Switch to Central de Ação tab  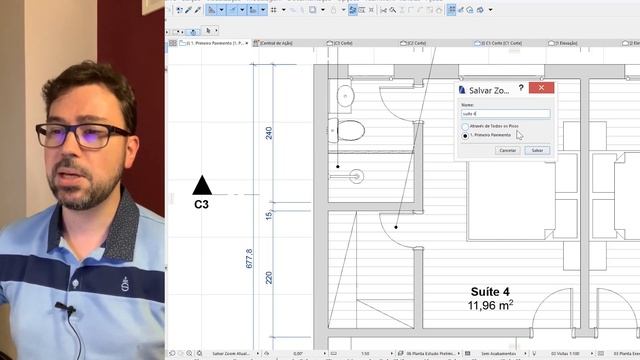273,43
